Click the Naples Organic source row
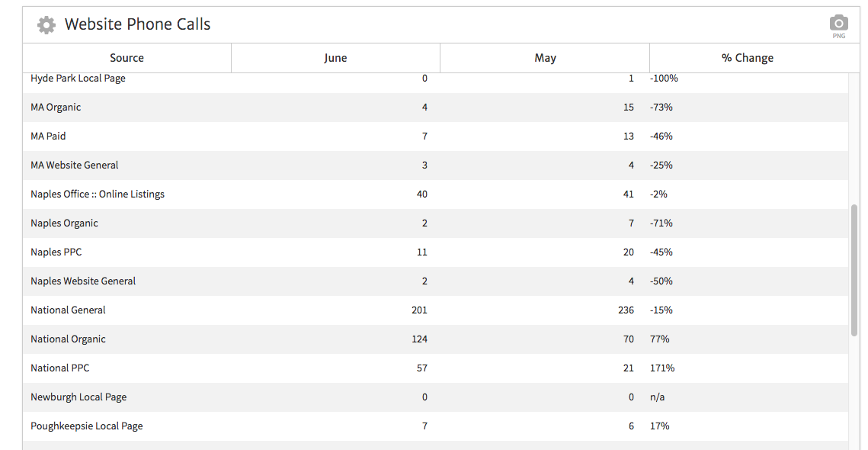The height and width of the screenshot is (450, 868). pyautogui.click(x=64, y=223)
